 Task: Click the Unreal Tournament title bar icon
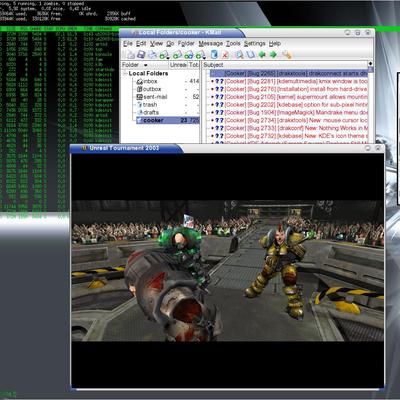(84, 148)
